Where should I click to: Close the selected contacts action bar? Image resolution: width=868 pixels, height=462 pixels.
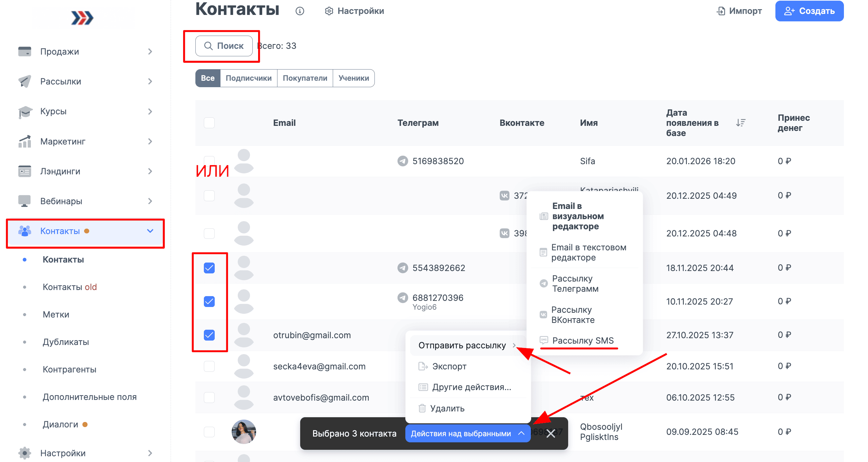[x=551, y=434]
